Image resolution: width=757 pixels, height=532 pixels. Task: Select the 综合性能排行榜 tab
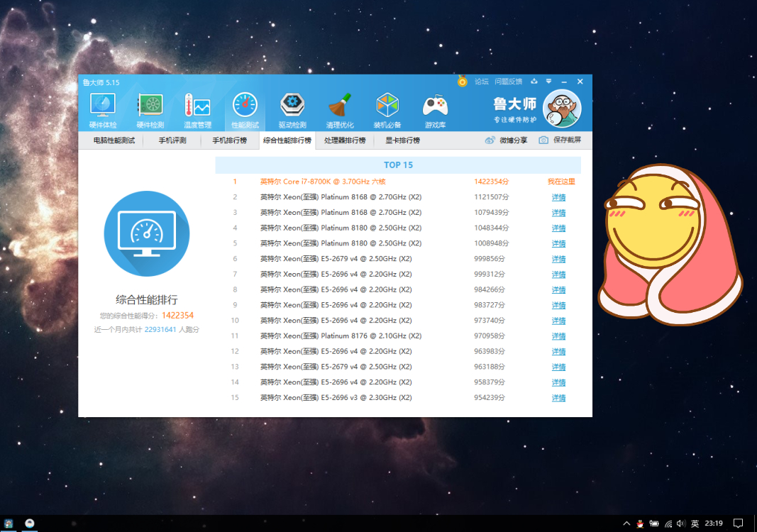click(x=287, y=140)
